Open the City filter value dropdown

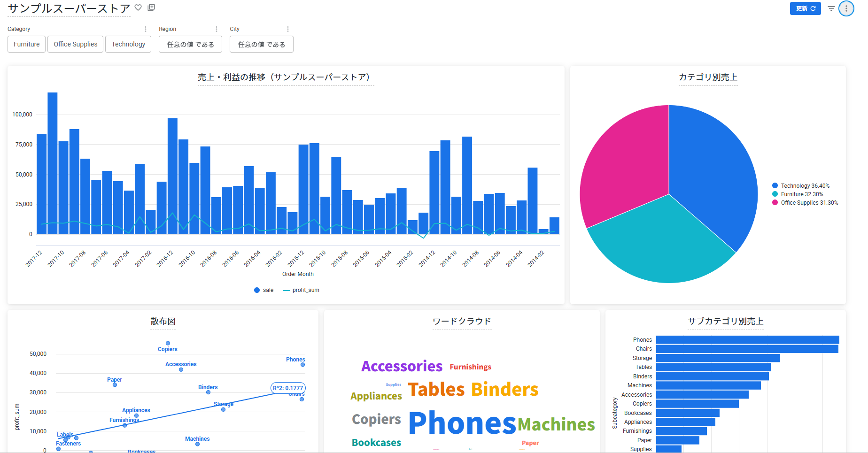pyautogui.click(x=261, y=44)
